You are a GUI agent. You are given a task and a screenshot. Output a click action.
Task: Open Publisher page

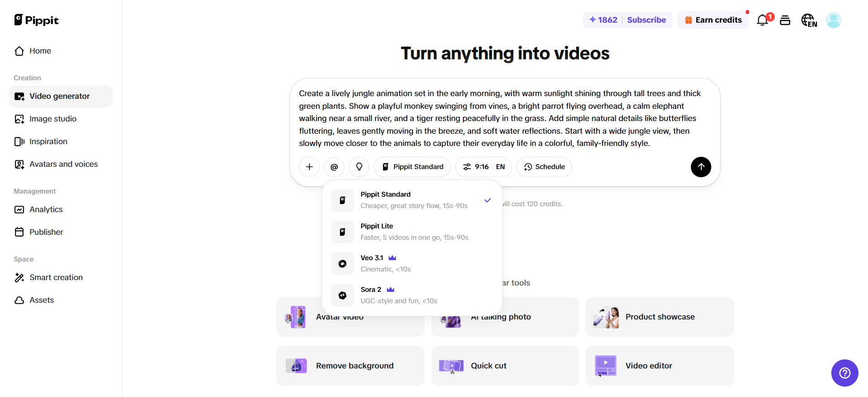tap(61, 232)
